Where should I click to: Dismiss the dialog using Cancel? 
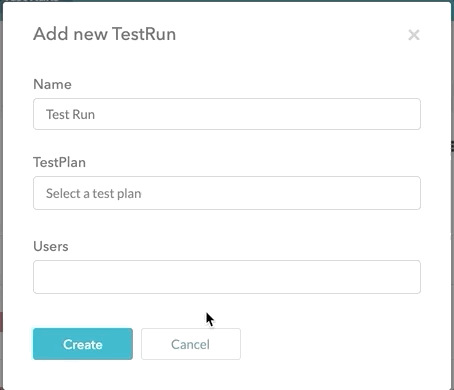[x=191, y=344]
